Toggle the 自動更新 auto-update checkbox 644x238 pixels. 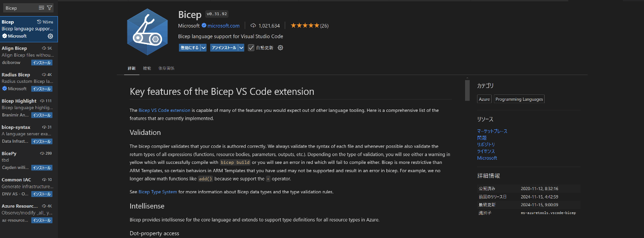point(251,47)
